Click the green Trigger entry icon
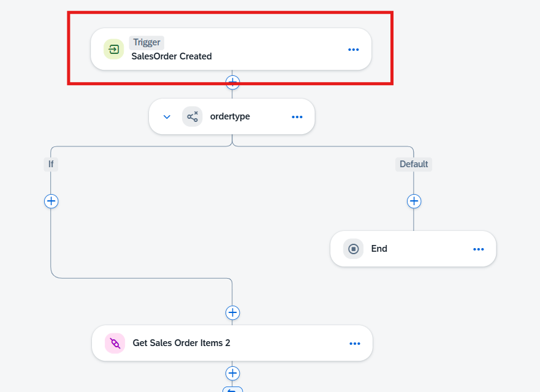540x392 pixels. (x=113, y=49)
